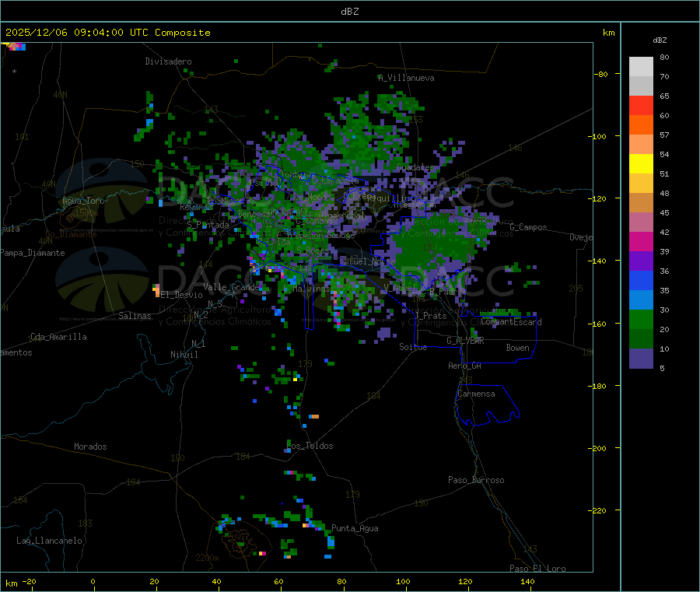Click the dBZ label above the color scale
The width and height of the screenshot is (700, 592).
660,40
